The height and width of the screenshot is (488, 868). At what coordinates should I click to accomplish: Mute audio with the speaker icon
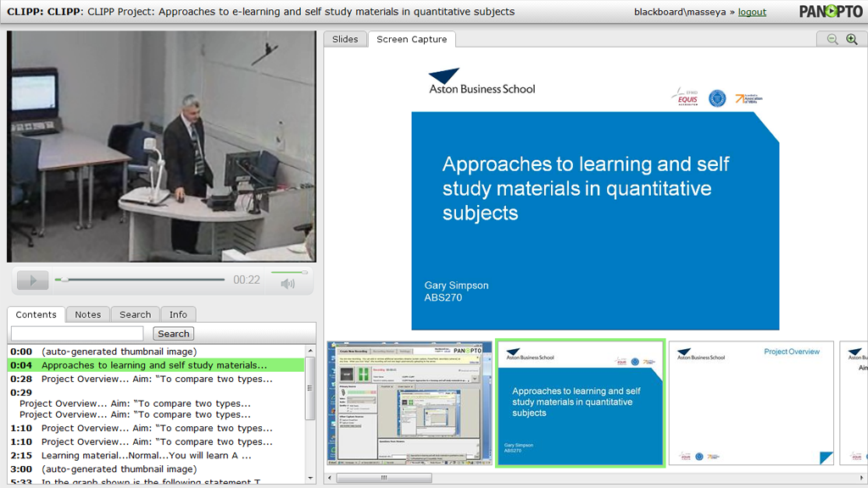point(288,284)
